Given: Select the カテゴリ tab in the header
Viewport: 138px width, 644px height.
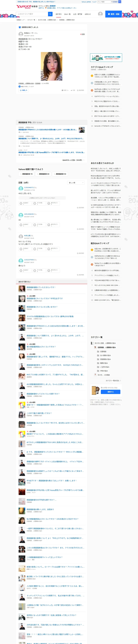Looking at the screenshot, I should [58, 14].
